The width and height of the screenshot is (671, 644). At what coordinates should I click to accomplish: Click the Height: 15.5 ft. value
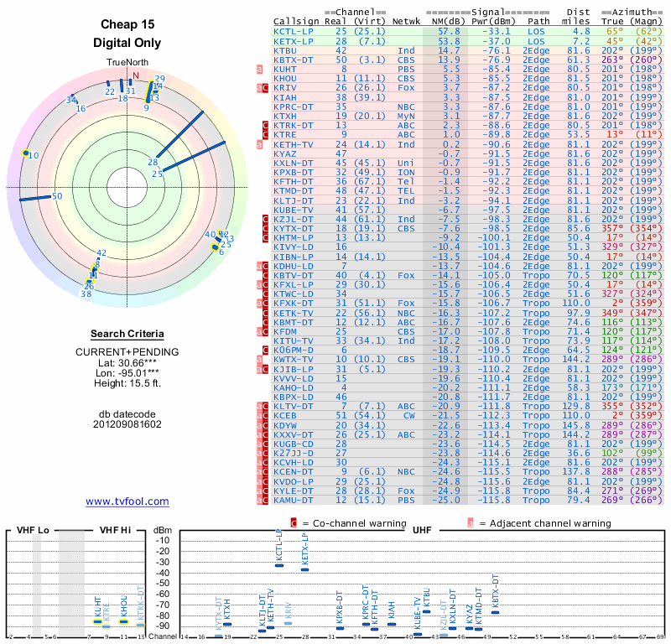(127, 383)
